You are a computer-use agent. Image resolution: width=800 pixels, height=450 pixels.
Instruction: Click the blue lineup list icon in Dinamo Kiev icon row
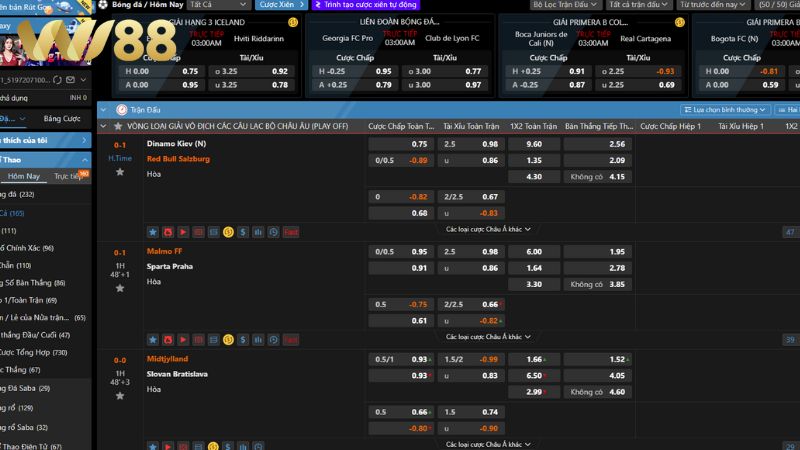213,232
